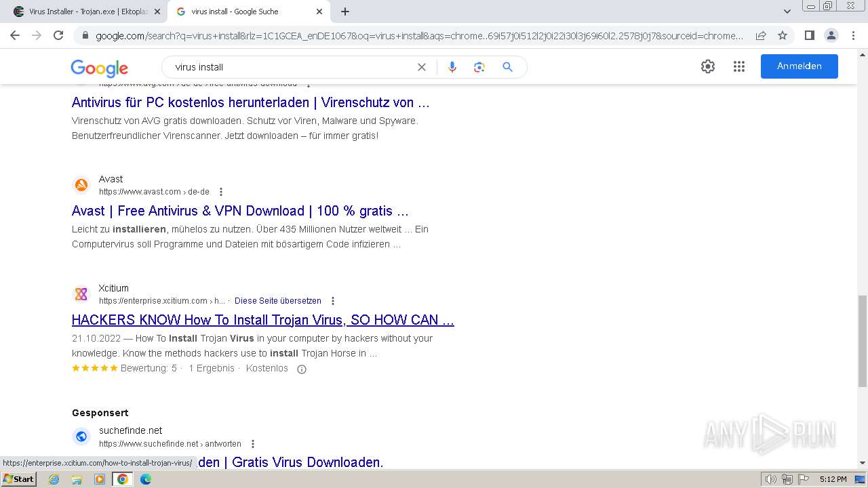The width and height of the screenshot is (868, 488).
Task: Click Diese Seite übersetzen link
Action: (x=278, y=301)
